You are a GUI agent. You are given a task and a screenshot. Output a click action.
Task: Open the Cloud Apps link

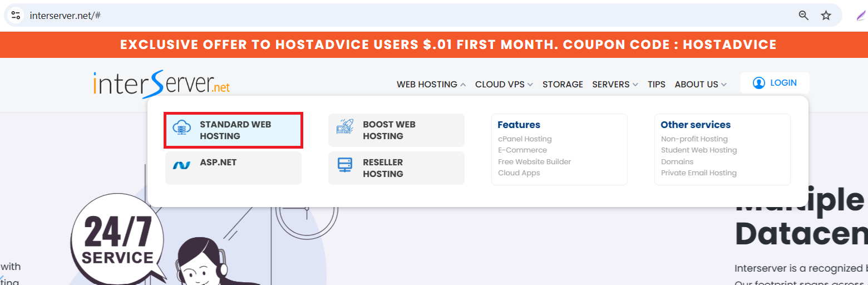coord(519,173)
